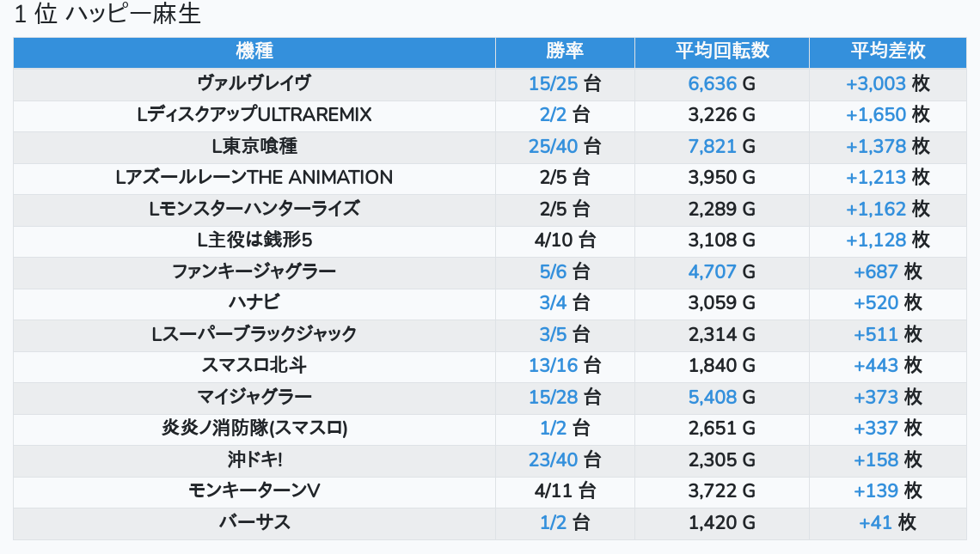The height and width of the screenshot is (554, 980).
Task: Click the 平均回転数 column header
Action: coord(722,52)
